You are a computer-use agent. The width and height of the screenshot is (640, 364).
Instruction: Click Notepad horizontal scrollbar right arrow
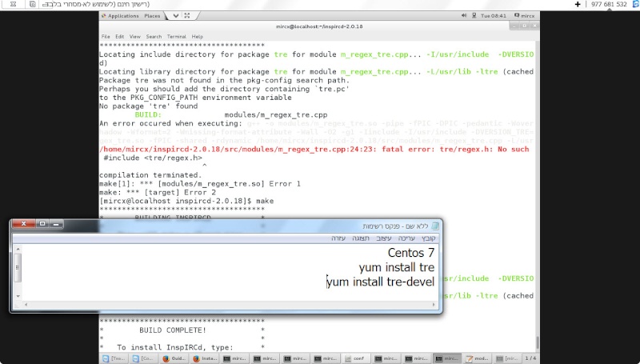434,305
